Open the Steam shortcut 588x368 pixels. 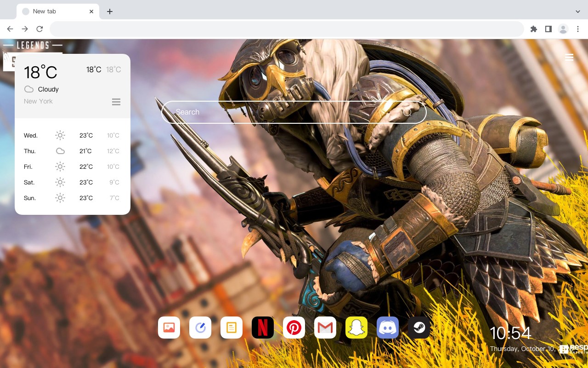[419, 328]
